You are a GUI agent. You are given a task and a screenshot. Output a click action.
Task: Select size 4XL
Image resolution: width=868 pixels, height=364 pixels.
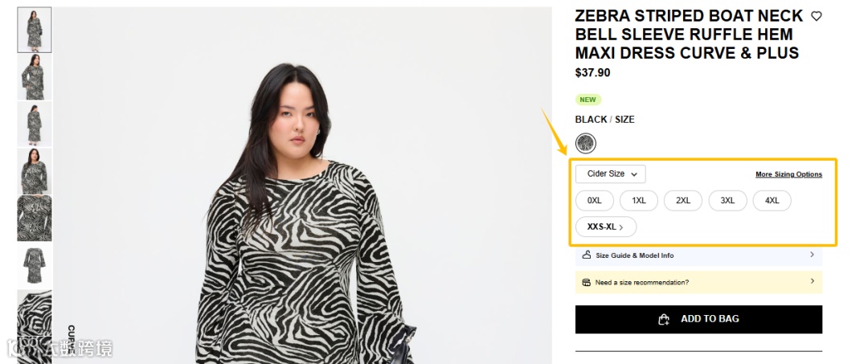[772, 200]
